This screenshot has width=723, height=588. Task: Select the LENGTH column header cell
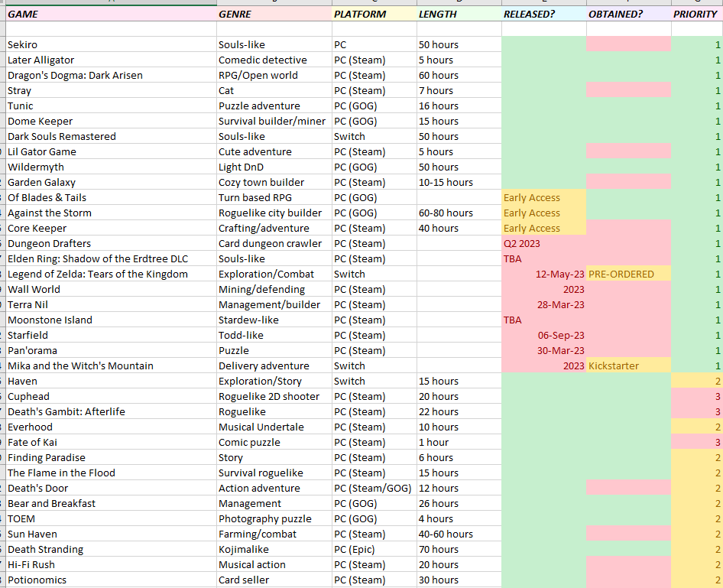(459, 14)
